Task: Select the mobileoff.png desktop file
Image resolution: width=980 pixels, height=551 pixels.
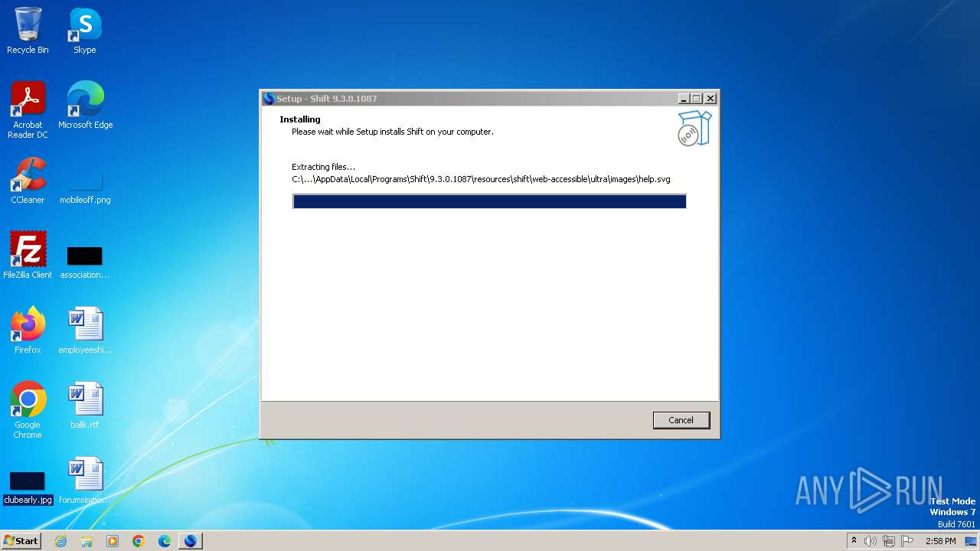Action: coord(85,187)
